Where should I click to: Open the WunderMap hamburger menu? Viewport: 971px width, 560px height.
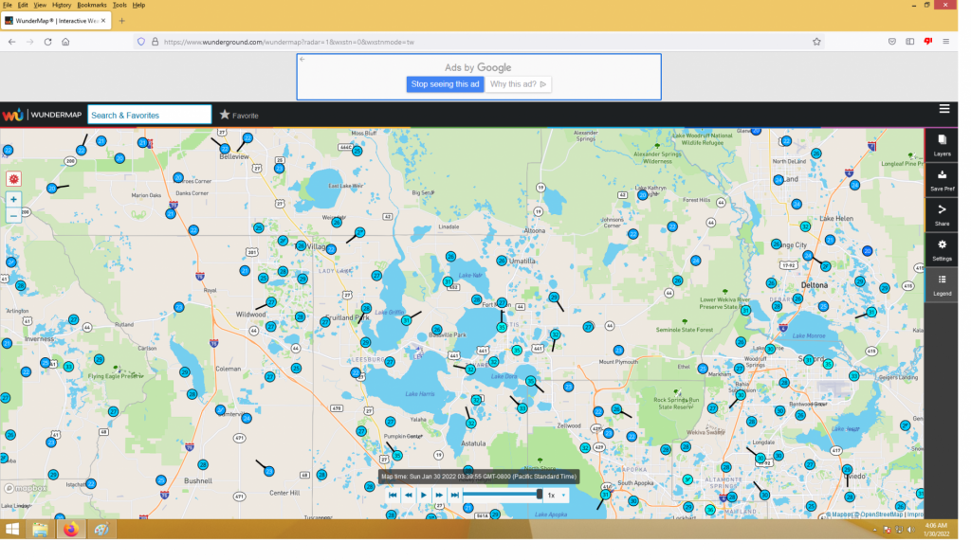click(x=944, y=109)
